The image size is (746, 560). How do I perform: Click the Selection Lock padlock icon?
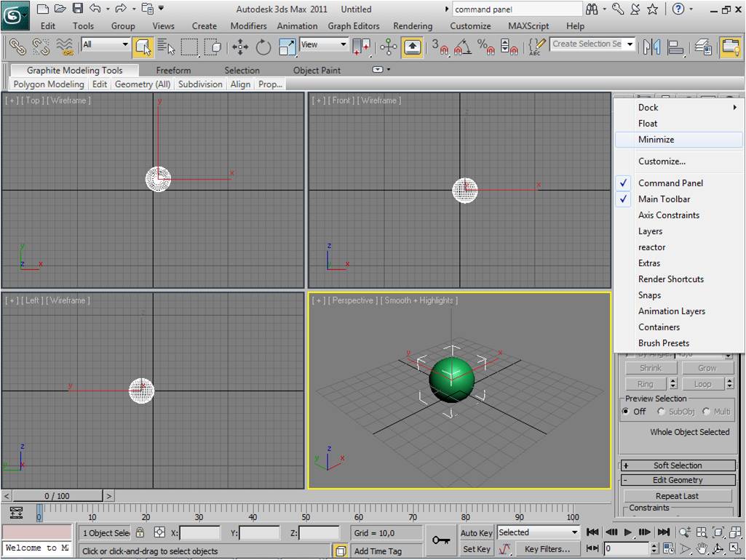tap(140, 532)
